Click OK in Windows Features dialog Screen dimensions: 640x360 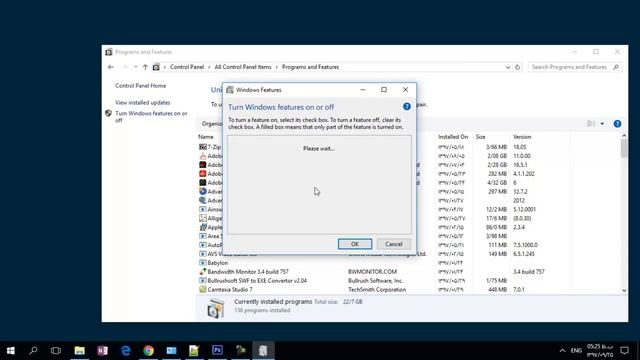pos(355,244)
